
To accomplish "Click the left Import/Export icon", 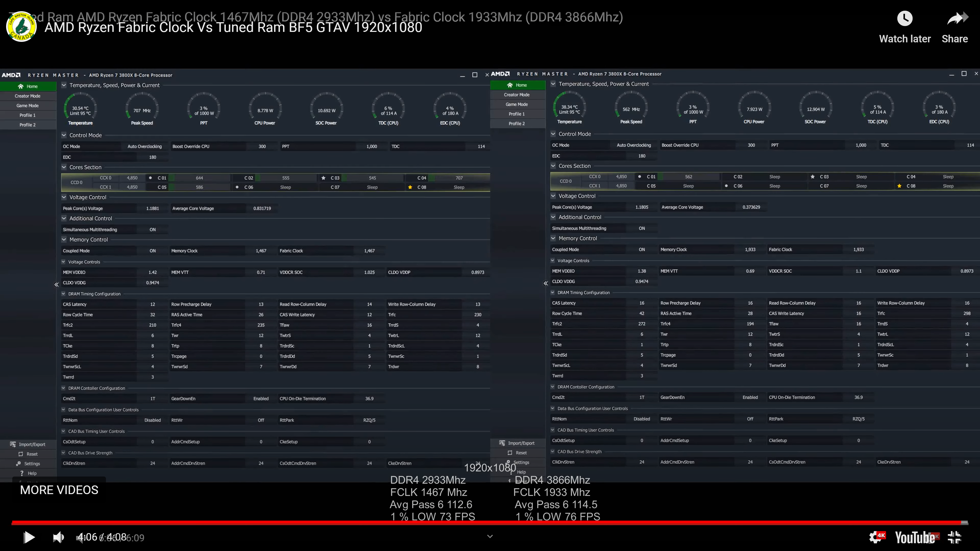I will [13, 444].
